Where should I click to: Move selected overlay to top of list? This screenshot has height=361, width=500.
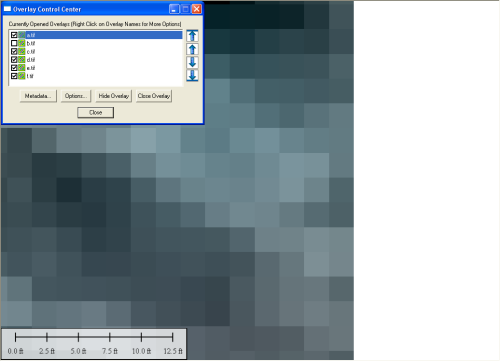click(x=192, y=36)
